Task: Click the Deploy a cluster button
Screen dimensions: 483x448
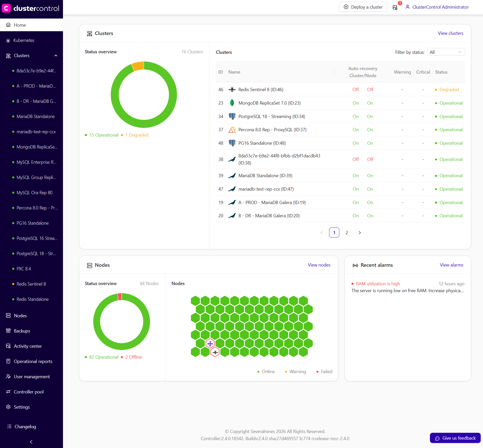Action: (x=363, y=7)
